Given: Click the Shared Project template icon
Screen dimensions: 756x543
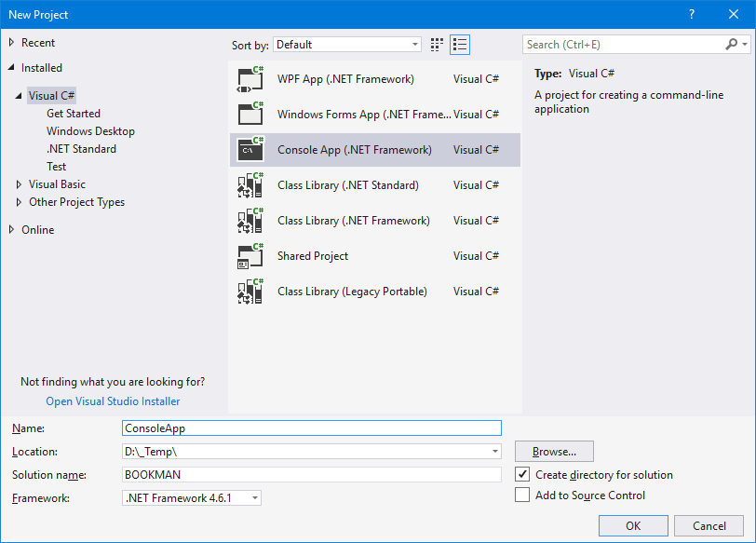Looking at the screenshot, I should click(x=250, y=256).
